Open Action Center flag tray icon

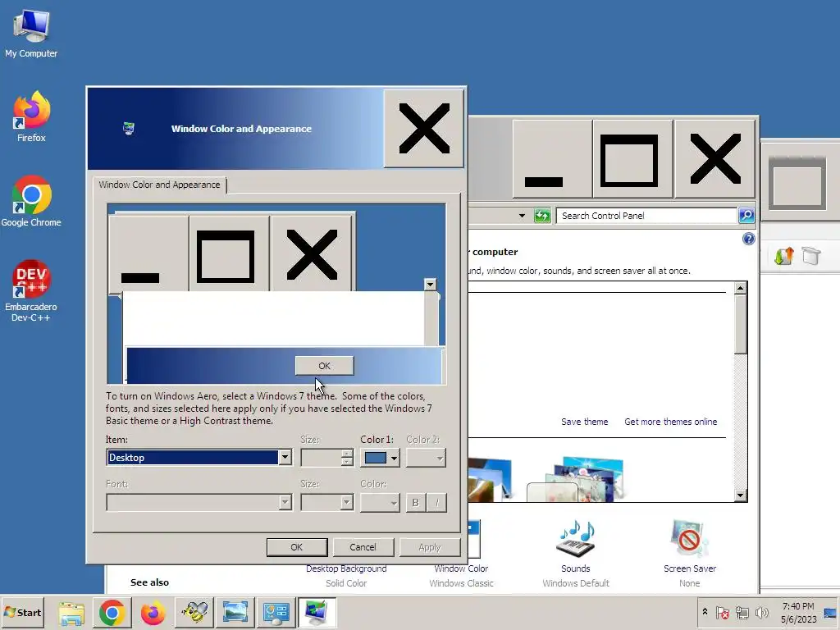[722, 612]
